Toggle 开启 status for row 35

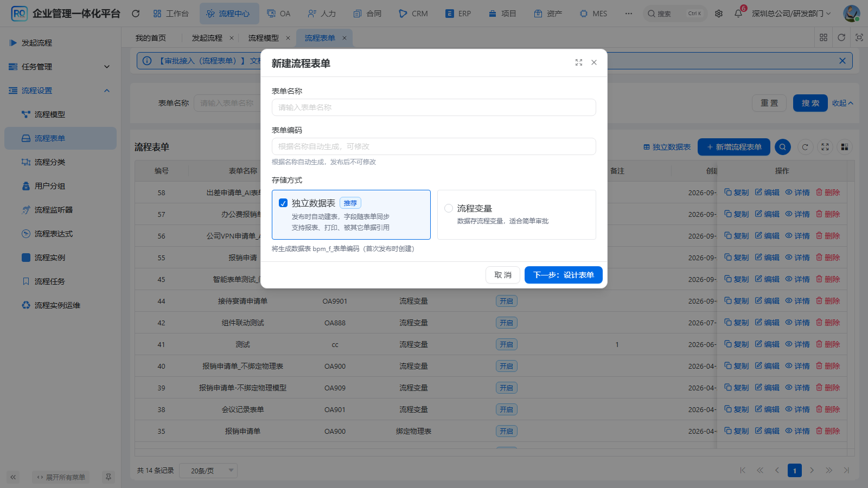click(506, 431)
